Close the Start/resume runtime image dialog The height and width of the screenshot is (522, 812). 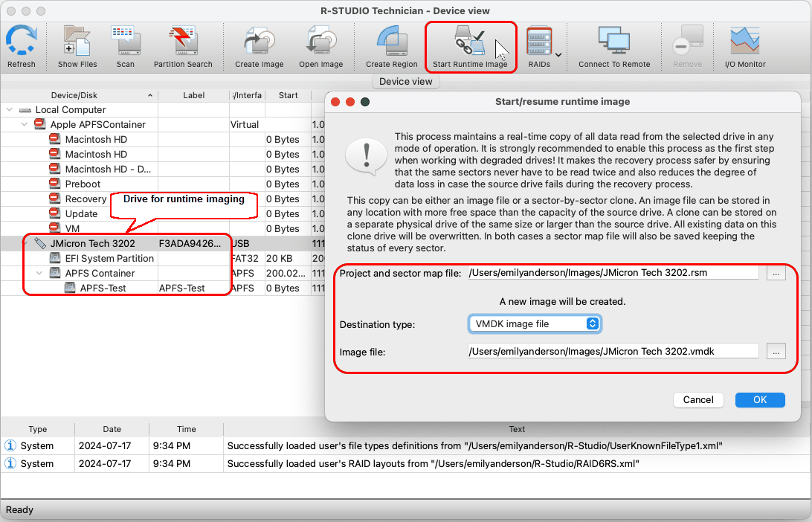(335, 101)
